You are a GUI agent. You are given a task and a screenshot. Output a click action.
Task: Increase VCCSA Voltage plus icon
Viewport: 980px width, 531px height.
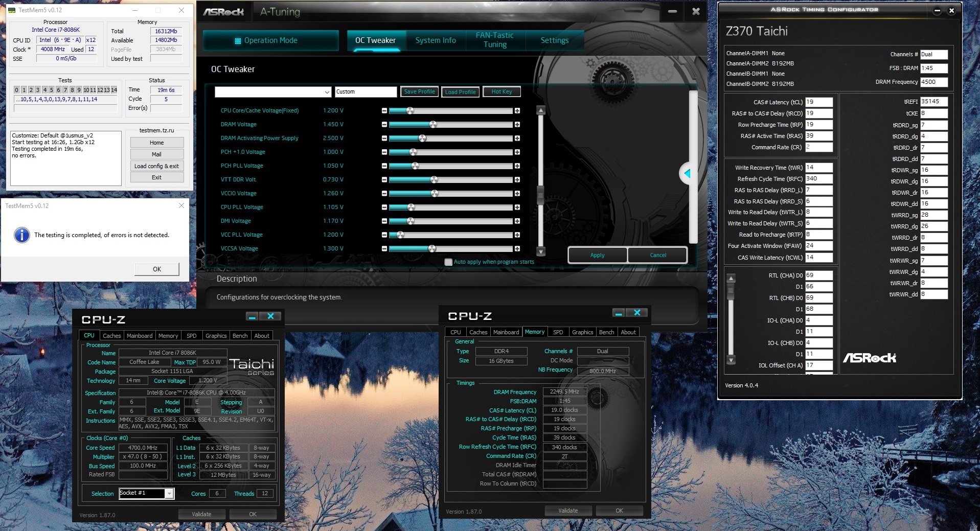[517, 248]
